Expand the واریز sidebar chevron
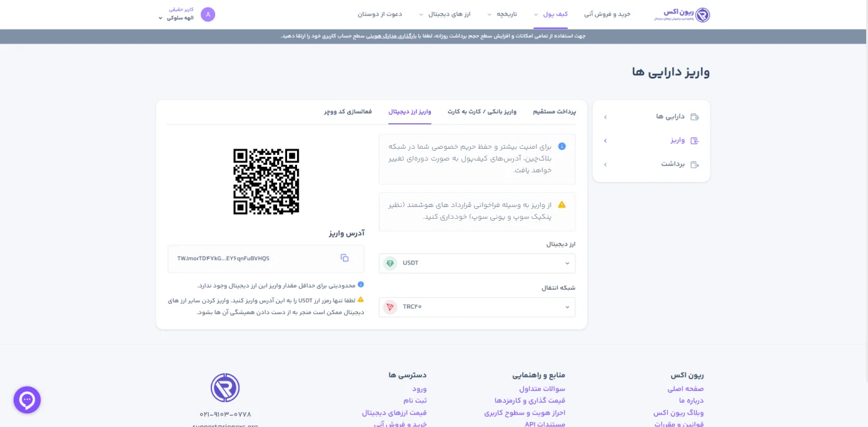 [605, 141]
